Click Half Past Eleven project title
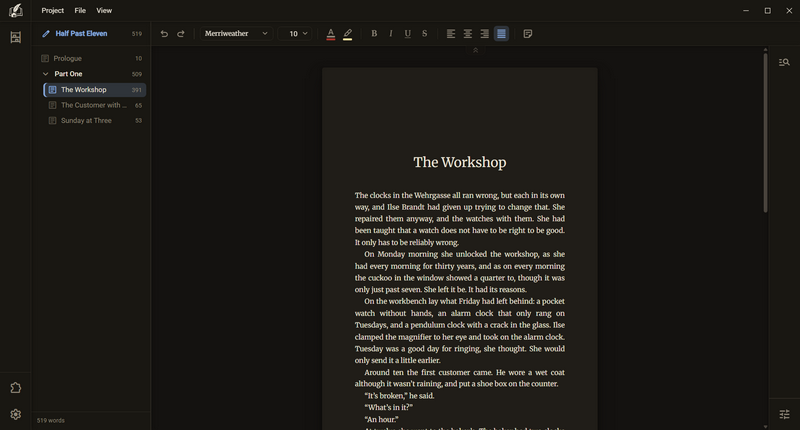The image size is (800, 430). pyautogui.click(x=82, y=34)
